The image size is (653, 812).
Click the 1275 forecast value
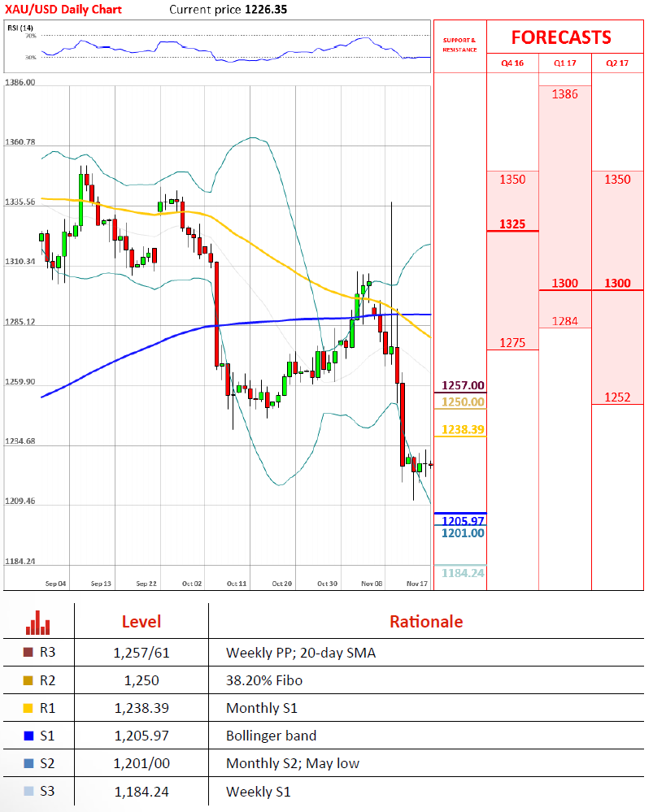point(512,343)
